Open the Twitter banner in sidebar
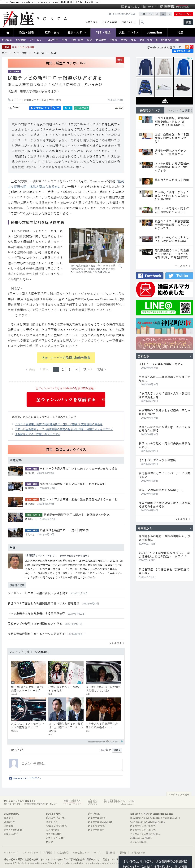 (x=179, y=276)
